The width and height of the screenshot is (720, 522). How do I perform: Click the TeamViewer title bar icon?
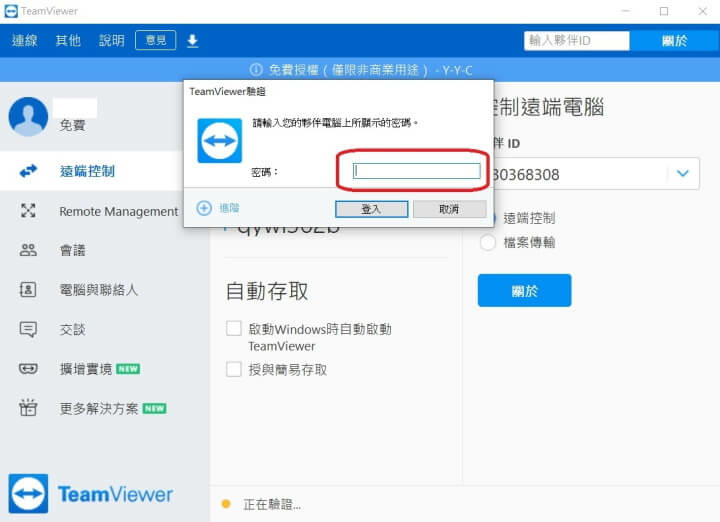[11, 11]
